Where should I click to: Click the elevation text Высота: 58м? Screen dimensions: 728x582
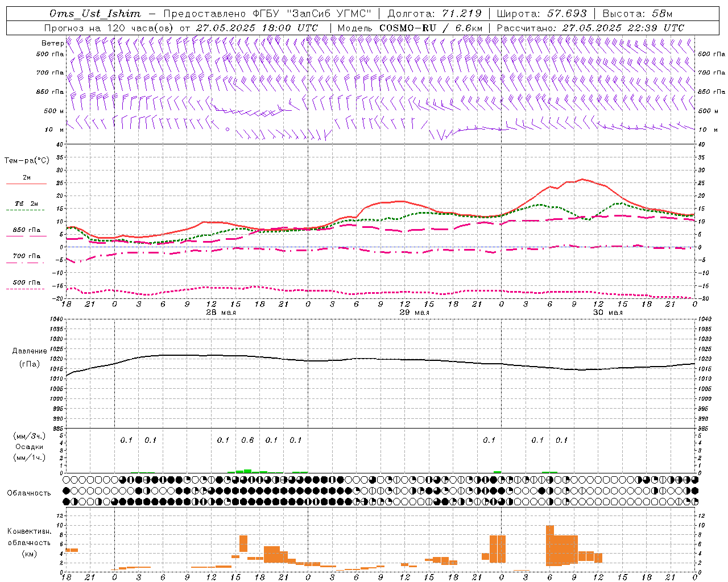[638, 14]
